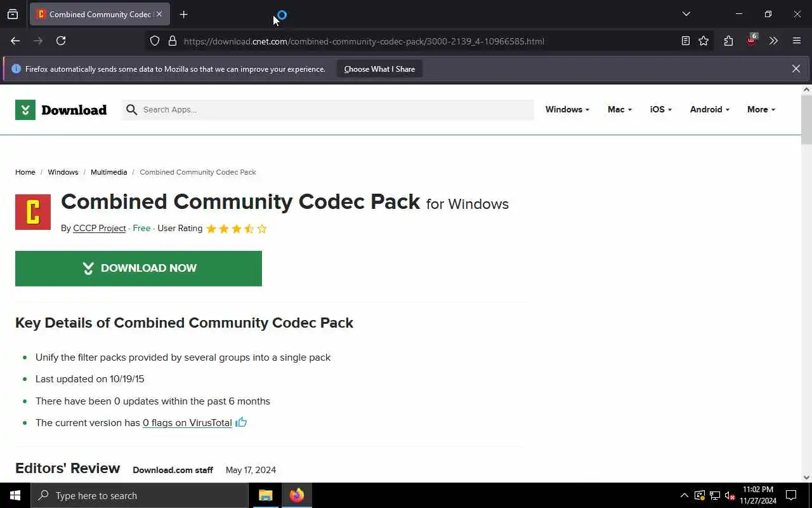Expand the Windows navigation dropdown

[567, 109]
